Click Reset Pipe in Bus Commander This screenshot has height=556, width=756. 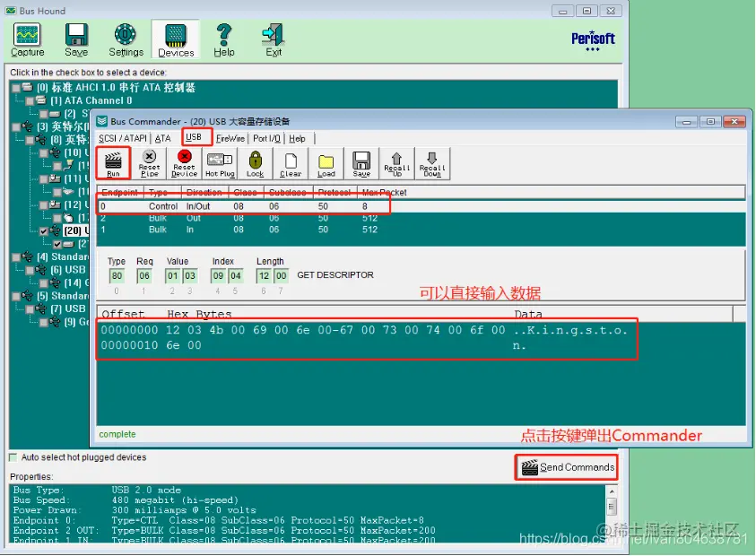(149, 164)
